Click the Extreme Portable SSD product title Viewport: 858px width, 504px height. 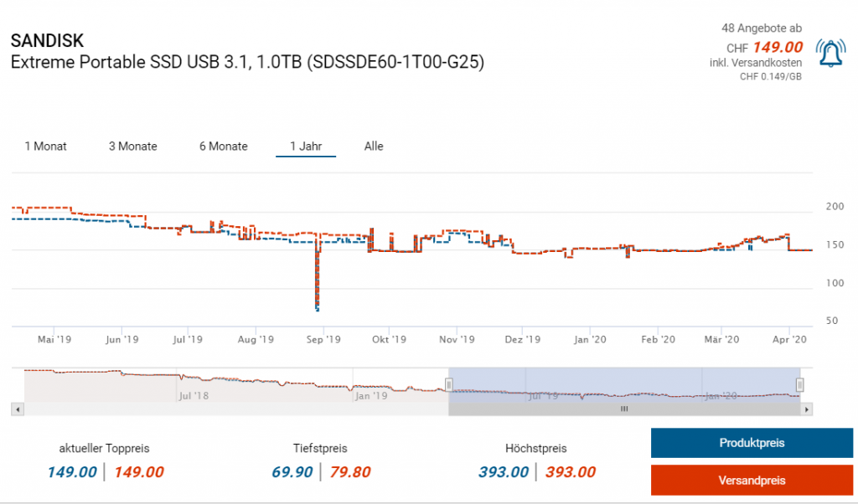point(246,62)
